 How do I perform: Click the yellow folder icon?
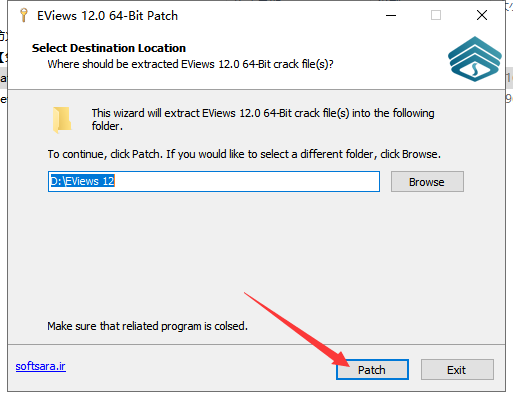pos(62,120)
